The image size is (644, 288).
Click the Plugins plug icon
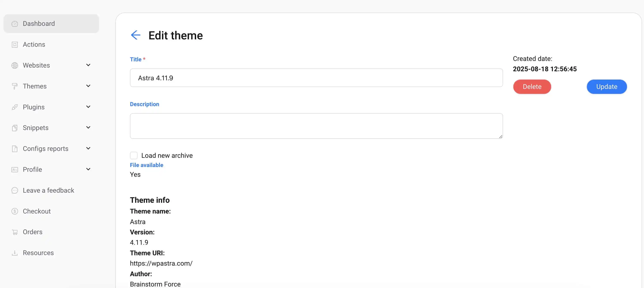[15, 107]
